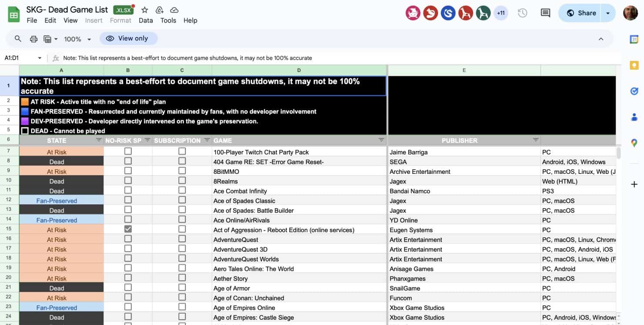Open the SUBSCRIPTION column filter dropdown

coord(207,140)
